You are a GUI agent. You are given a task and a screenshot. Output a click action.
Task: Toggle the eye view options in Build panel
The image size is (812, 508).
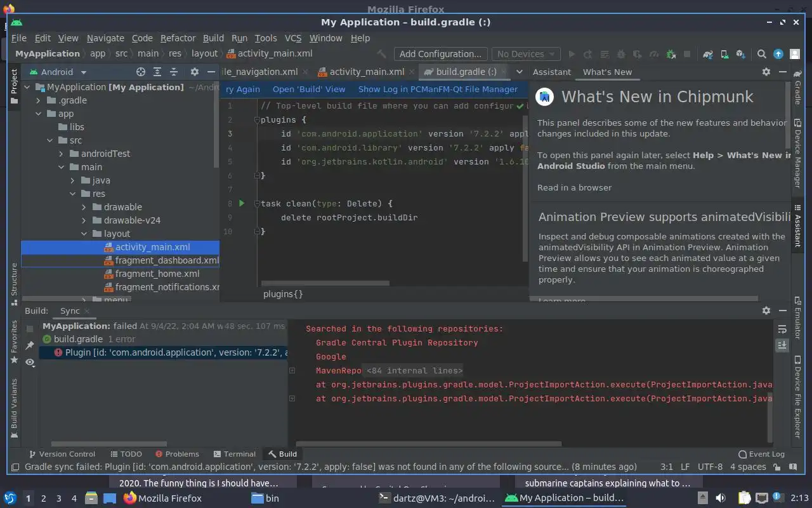[30, 362]
